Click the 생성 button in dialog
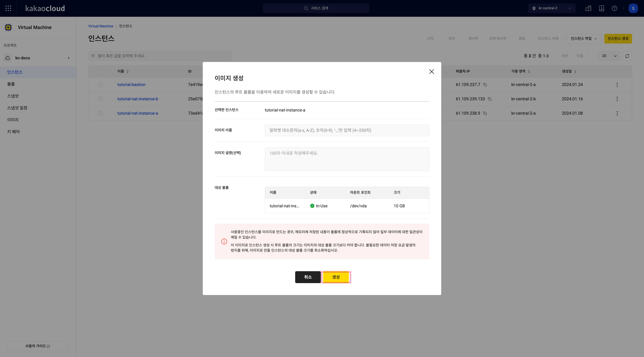 pos(336,277)
